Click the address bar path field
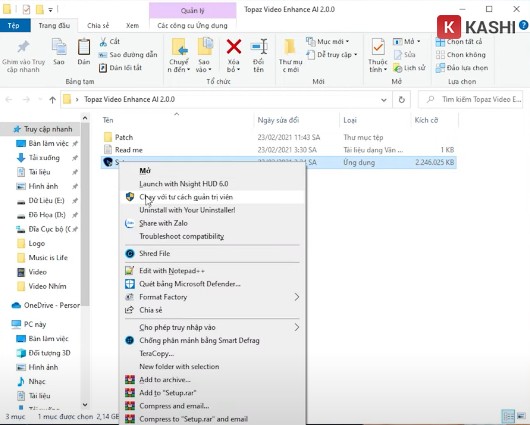 point(219,99)
